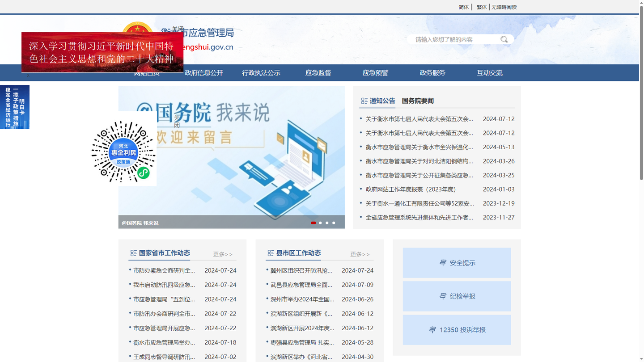
Task: Open 衡水市应急管理局关于对河北洁阳钢结构... notice
Action: pos(419,161)
